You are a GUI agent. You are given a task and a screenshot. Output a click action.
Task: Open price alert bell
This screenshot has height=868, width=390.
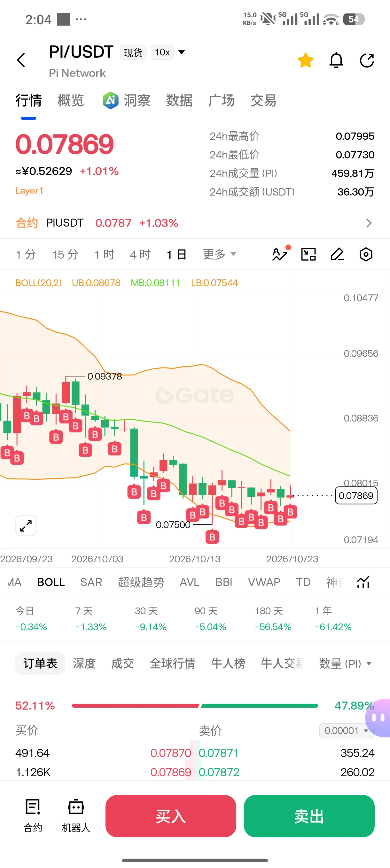[x=336, y=60]
